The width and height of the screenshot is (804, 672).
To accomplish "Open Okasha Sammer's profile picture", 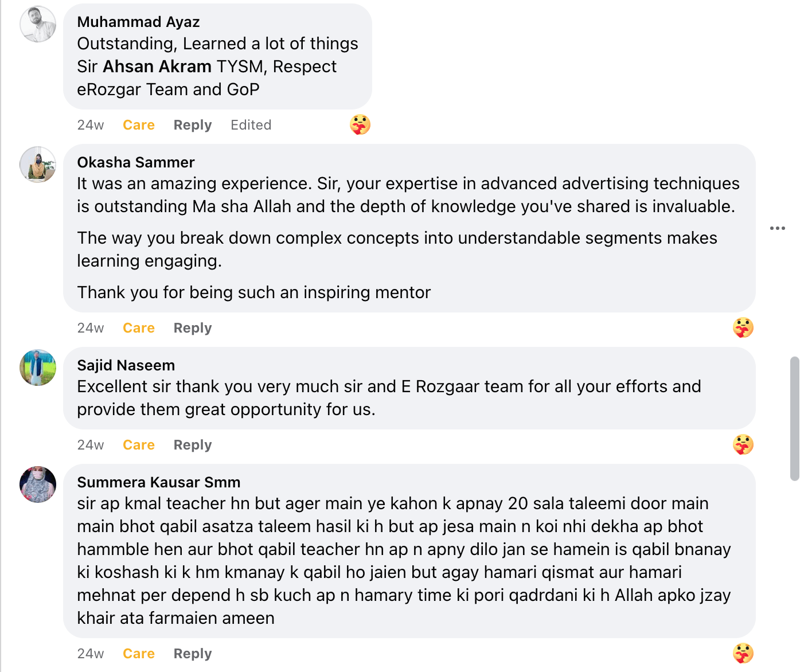I will click(x=37, y=165).
